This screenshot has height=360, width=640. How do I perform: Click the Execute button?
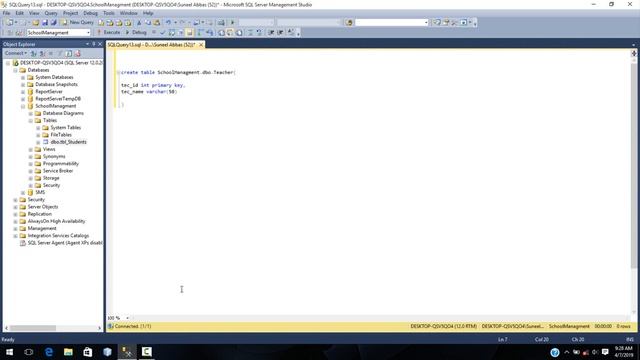click(109, 32)
